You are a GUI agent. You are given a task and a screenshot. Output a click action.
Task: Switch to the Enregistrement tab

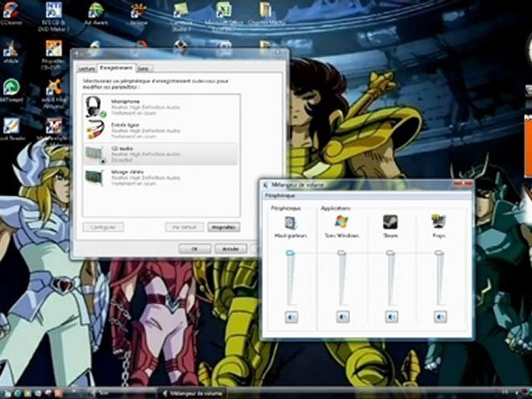tap(116, 68)
